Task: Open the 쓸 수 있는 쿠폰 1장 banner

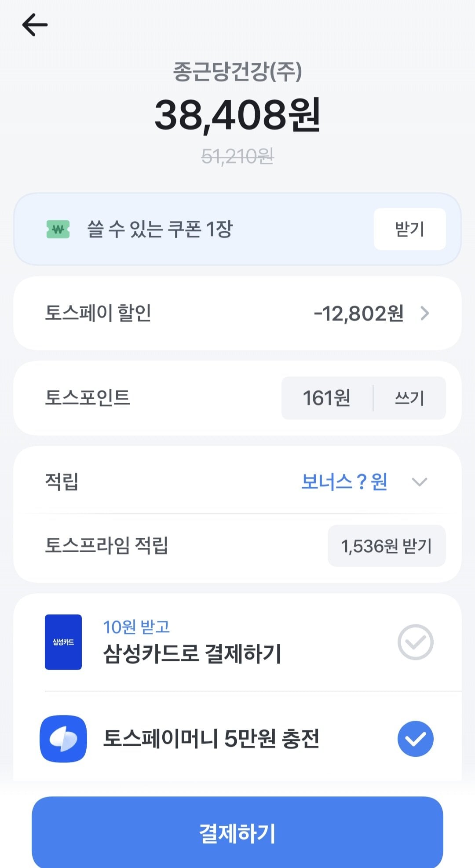Action: click(237, 229)
